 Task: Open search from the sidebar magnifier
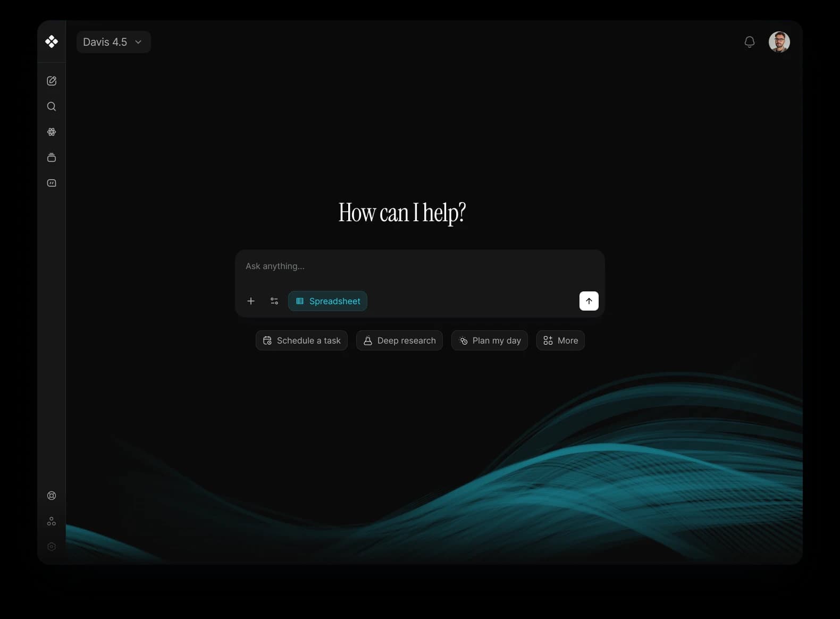pos(52,106)
